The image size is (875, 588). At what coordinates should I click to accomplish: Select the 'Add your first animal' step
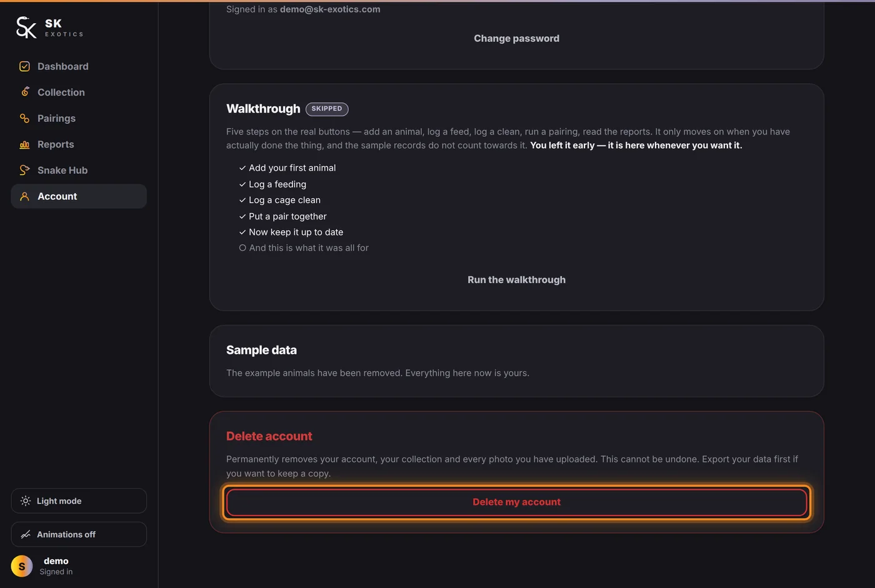tap(287, 168)
